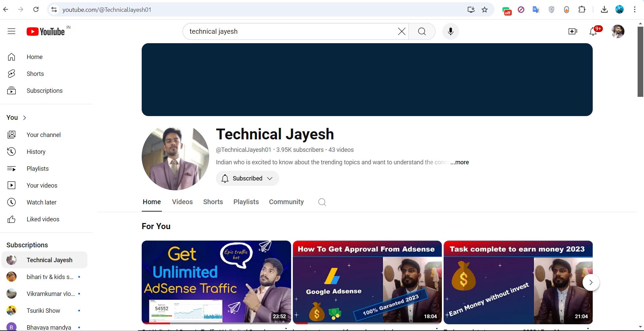Expand the You section
This screenshot has width=644, height=331.
(17, 117)
